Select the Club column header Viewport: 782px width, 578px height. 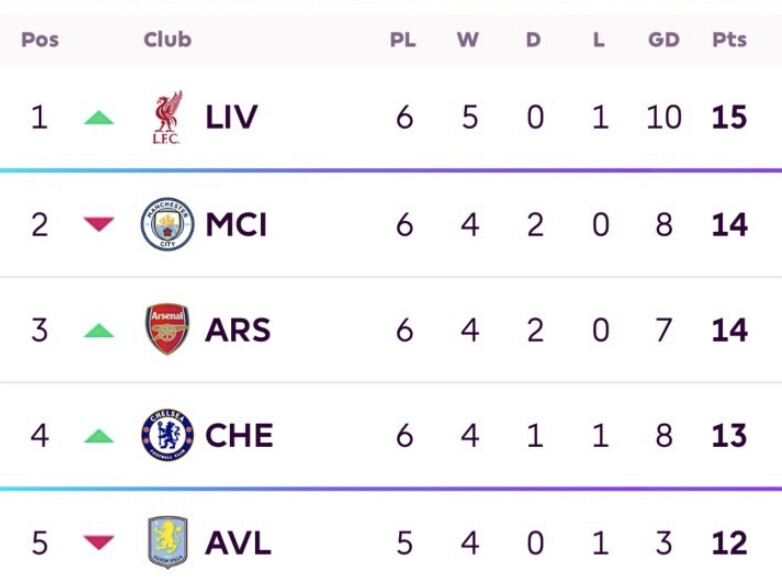click(x=168, y=39)
